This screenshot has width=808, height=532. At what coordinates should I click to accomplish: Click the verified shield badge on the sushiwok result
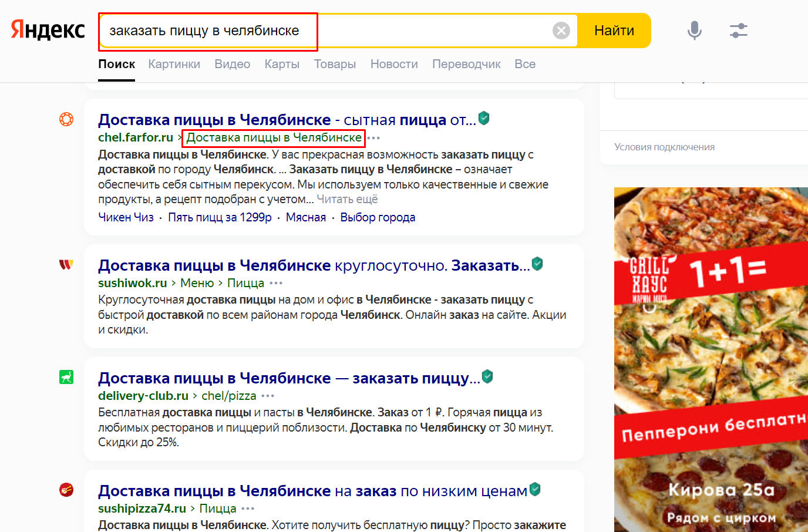coord(537,264)
